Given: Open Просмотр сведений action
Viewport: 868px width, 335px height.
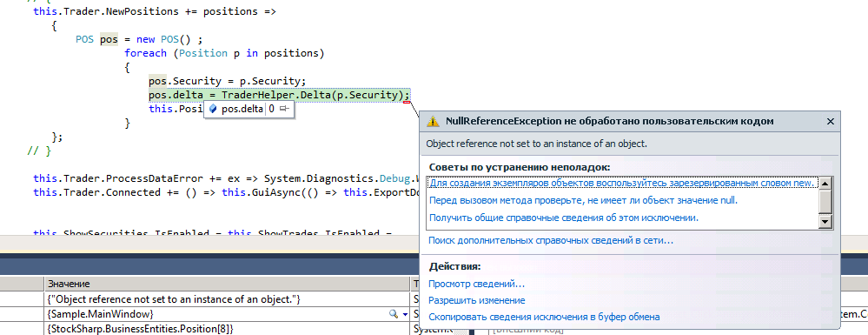Looking at the screenshot, I should coord(477,284).
